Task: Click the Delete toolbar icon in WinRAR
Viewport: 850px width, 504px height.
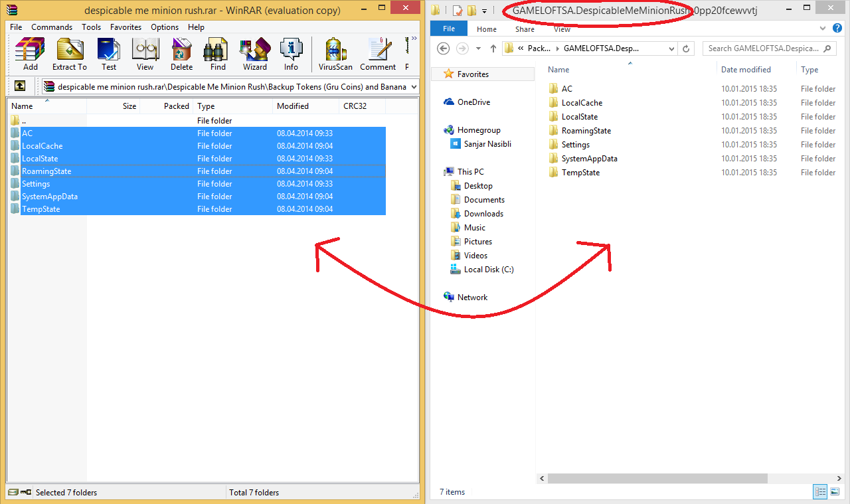Action: [x=181, y=54]
